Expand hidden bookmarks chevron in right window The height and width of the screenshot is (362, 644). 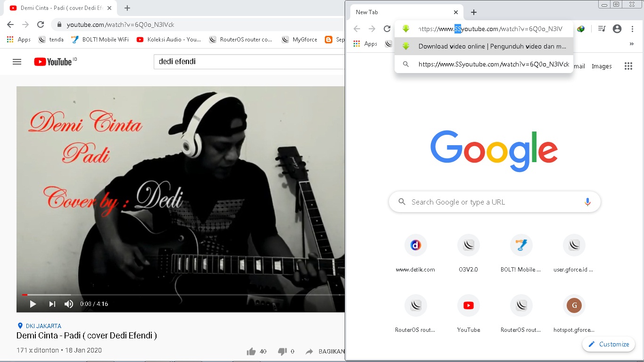pos(632,44)
